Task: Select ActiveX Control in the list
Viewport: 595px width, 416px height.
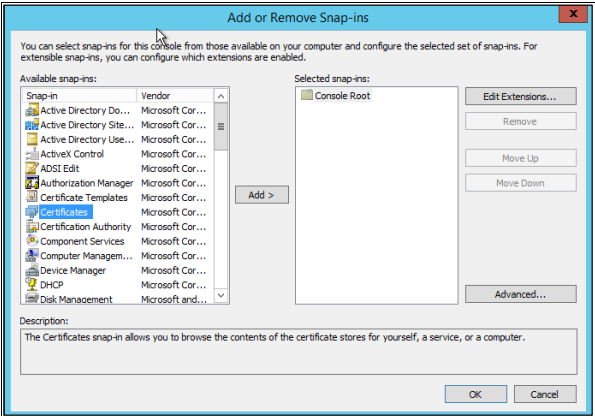Action: click(x=72, y=154)
